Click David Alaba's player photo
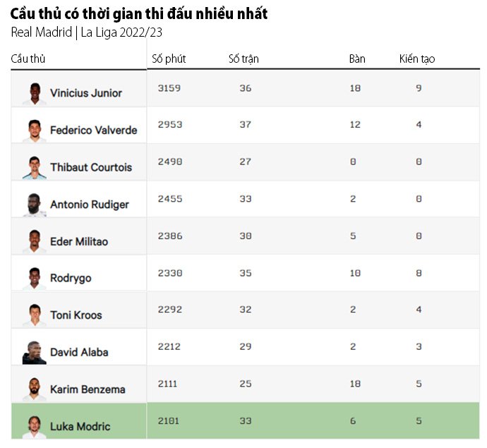The width and height of the screenshot is (487, 448). coord(35,353)
